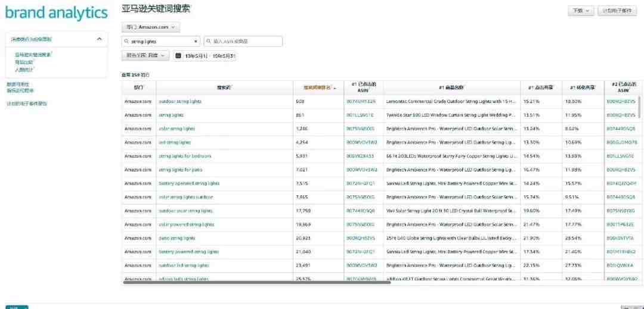Open the calendar date picker icon
644x309 pixels.
point(178,56)
